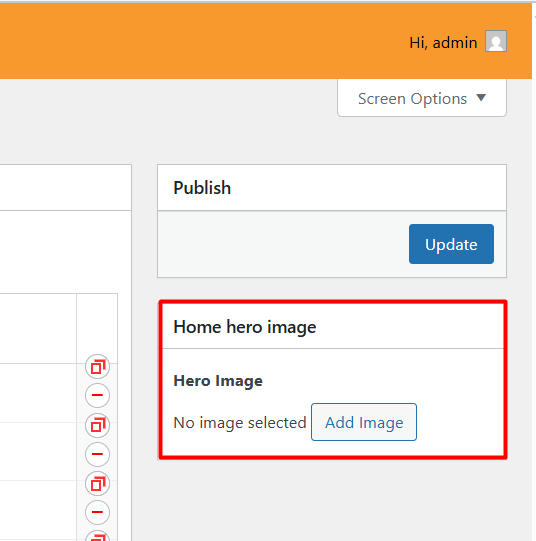Click the blue Update button
The height and width of the screenshot is (541, 536).
coord(451,244)
